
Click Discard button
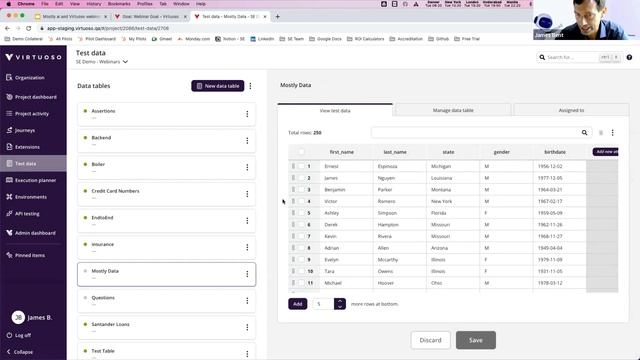431,340
